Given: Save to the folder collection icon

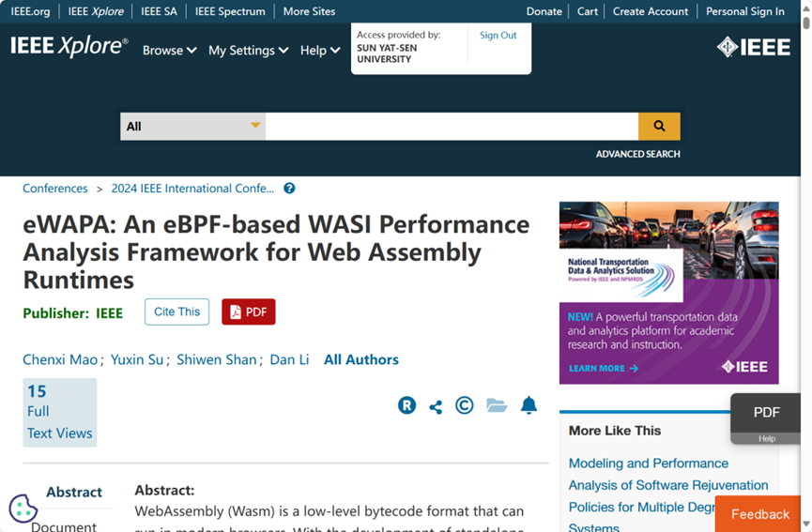Looking at the screenshot, I should (x=497, y=405).
